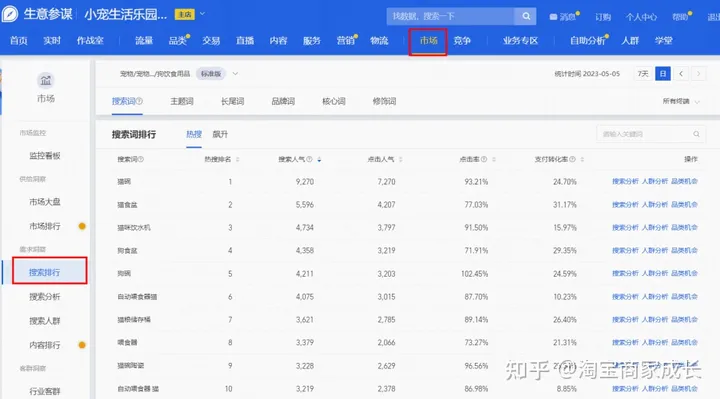Switch to the 品牌词 tab
This screenshot has height=399, width=720.
coord(283,101)
